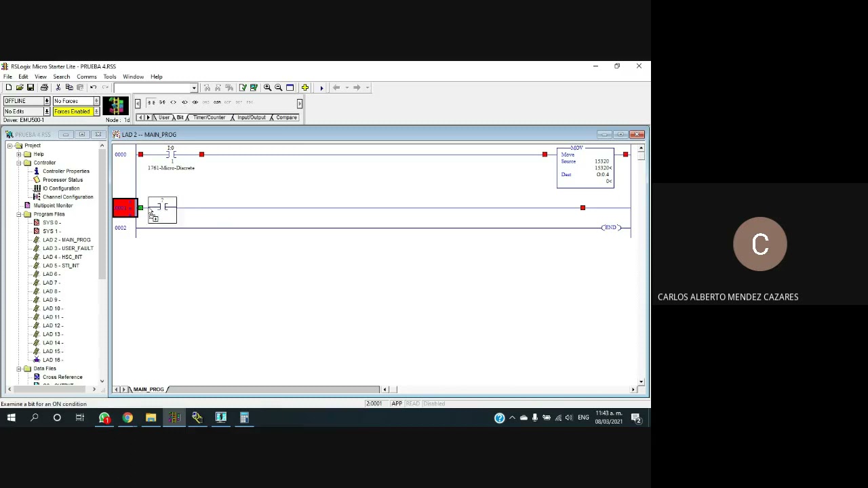
Task: Click the New file toolbar icon
Action: click(7, 87)
